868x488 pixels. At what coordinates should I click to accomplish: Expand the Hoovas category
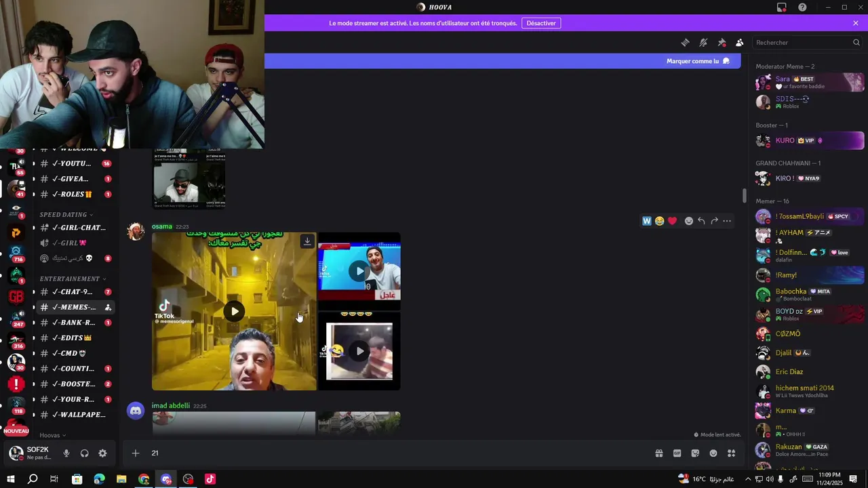pyautogui.click(x=53, y=435)
